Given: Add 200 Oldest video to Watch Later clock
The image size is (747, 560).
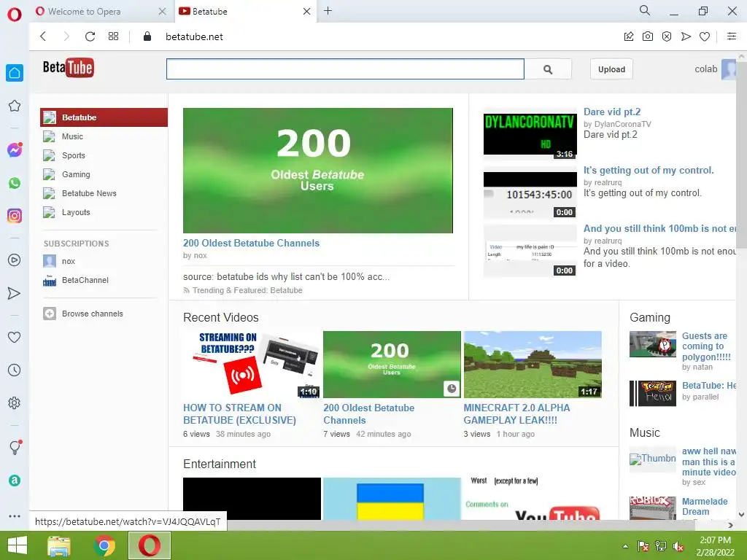Looking at the screenshot, I should tap(451, 389).
